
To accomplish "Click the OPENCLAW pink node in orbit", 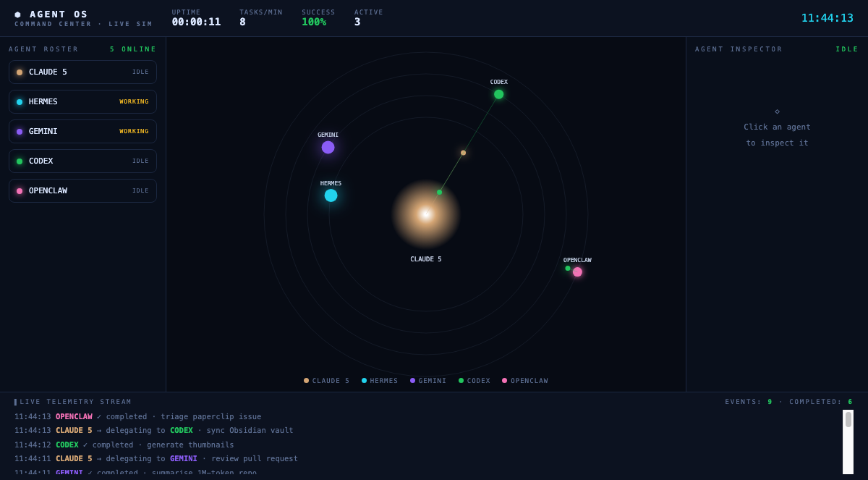I will [577, 272].
